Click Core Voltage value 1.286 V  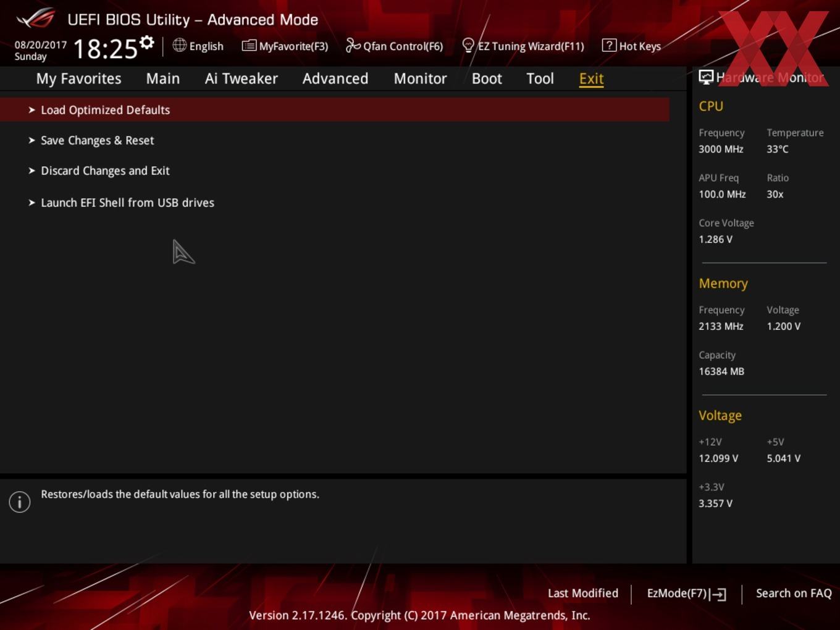(x=715, y=239)
